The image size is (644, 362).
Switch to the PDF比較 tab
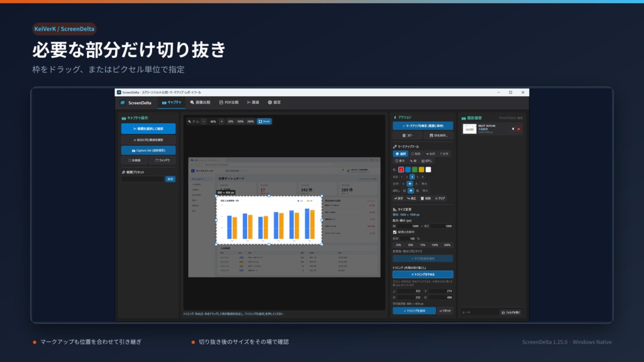[x=229, y=102]
